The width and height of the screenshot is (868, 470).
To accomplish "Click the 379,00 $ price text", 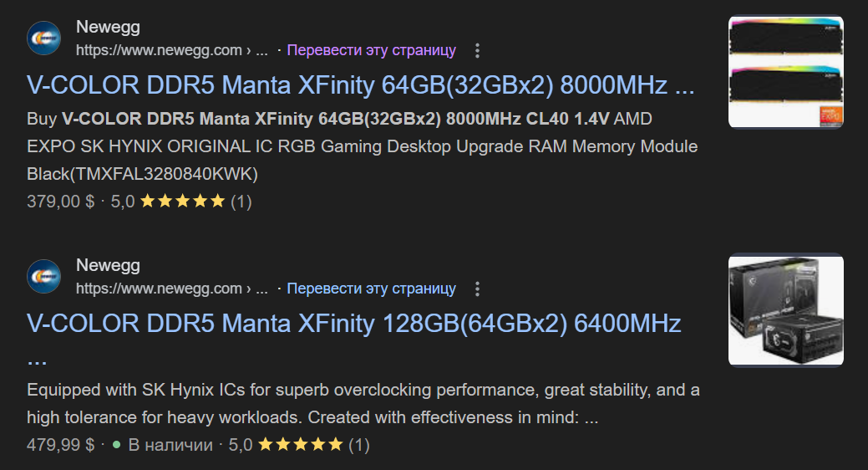I will [x=61, y=202].
